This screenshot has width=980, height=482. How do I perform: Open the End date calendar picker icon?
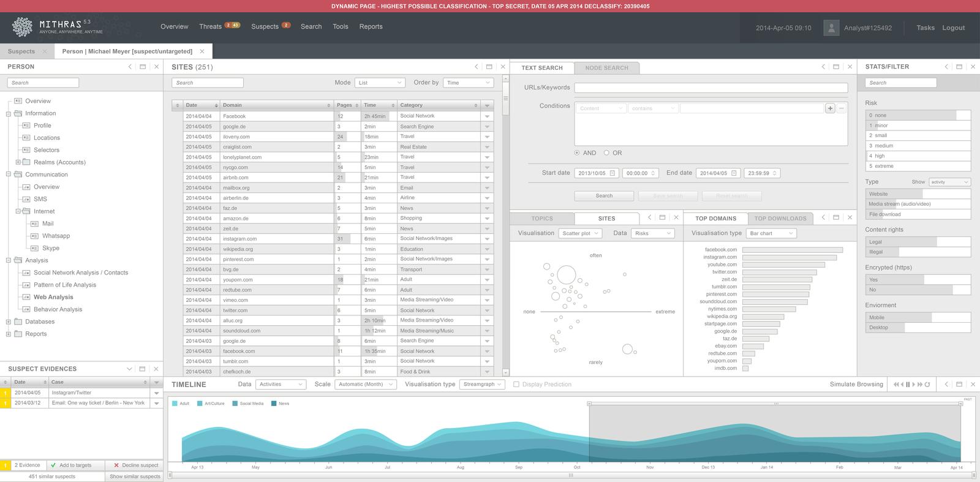[x=734, y=173]
